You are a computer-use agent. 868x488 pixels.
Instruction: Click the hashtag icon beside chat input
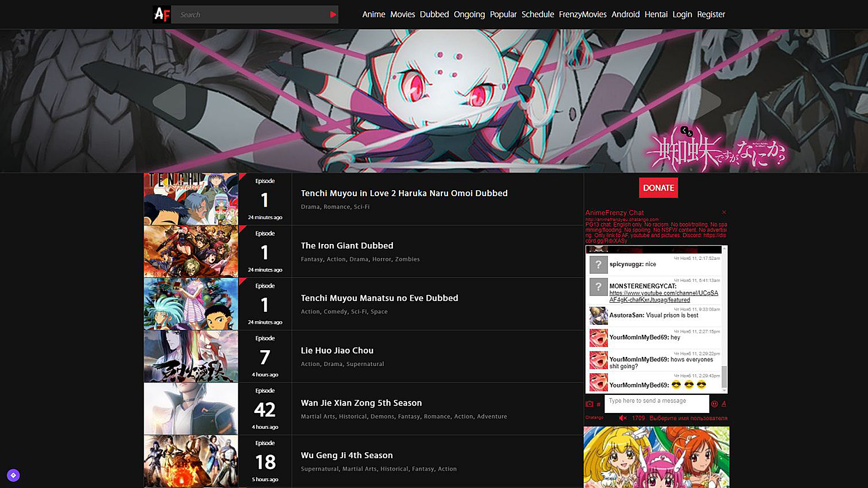(599, 404)
